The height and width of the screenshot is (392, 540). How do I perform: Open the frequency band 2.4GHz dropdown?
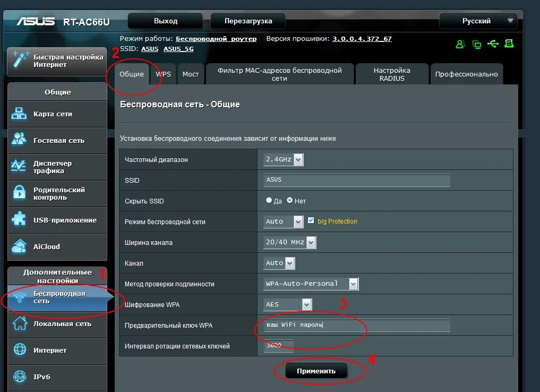coord(283,159)
